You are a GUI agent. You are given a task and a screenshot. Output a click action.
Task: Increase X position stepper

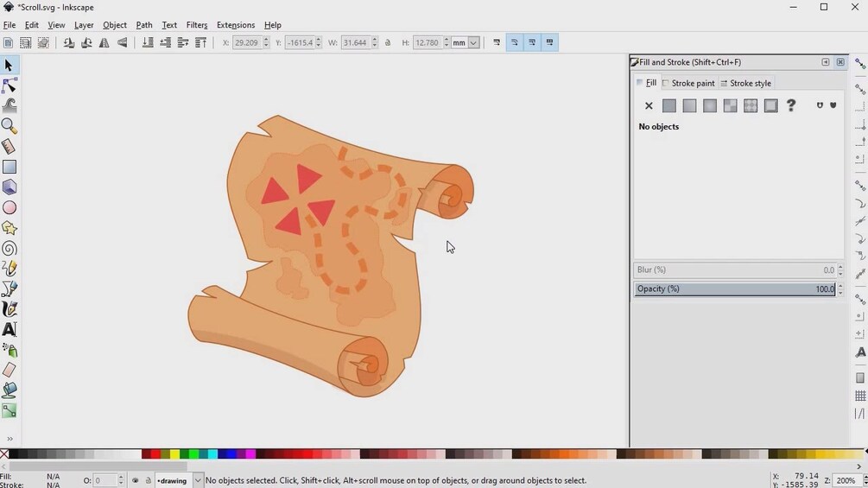click(x=266, y=39)
